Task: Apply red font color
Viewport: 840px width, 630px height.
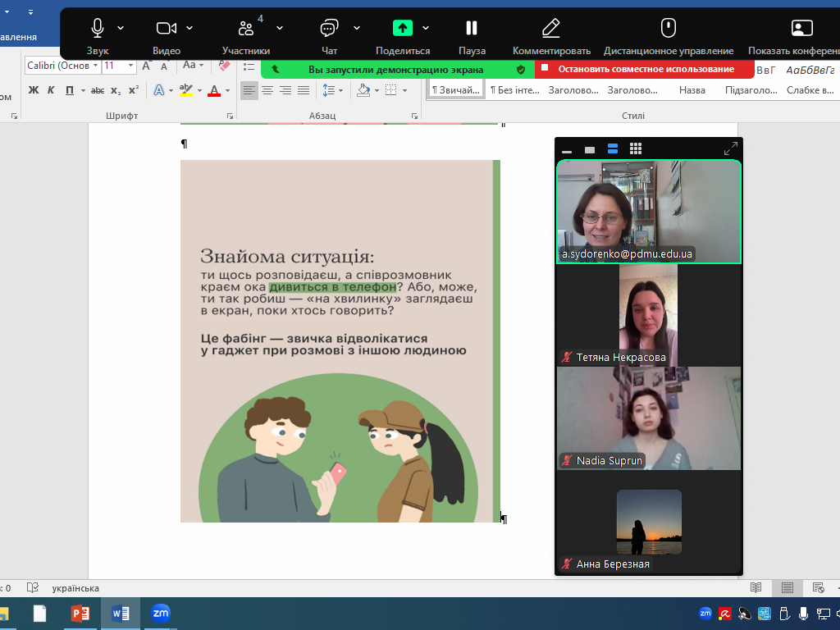Action: pos(214,90)
